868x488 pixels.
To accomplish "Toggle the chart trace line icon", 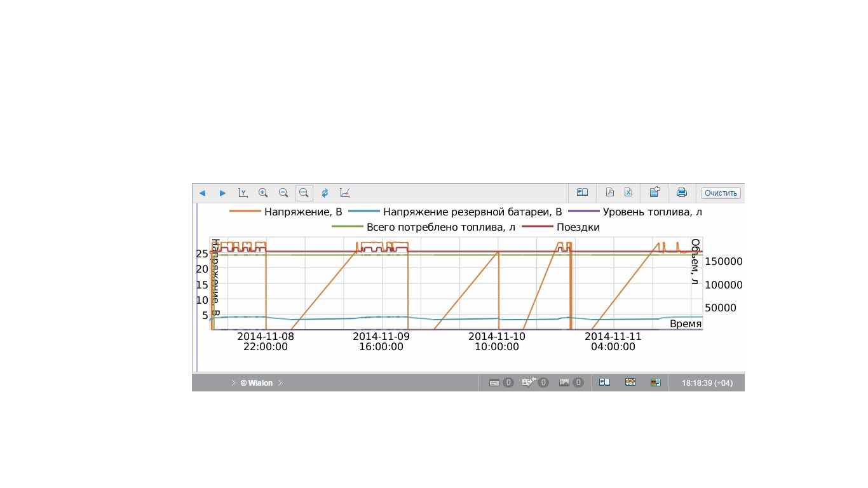I will tap(345, 193).
